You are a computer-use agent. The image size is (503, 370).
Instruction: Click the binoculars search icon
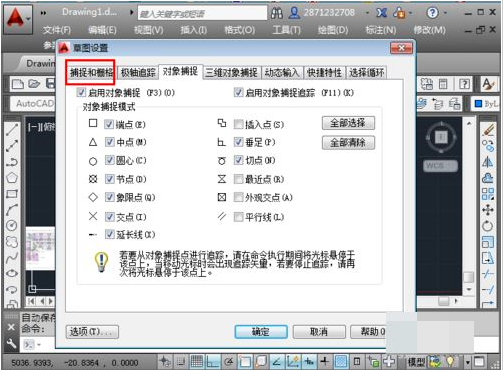tap(277, 13)
